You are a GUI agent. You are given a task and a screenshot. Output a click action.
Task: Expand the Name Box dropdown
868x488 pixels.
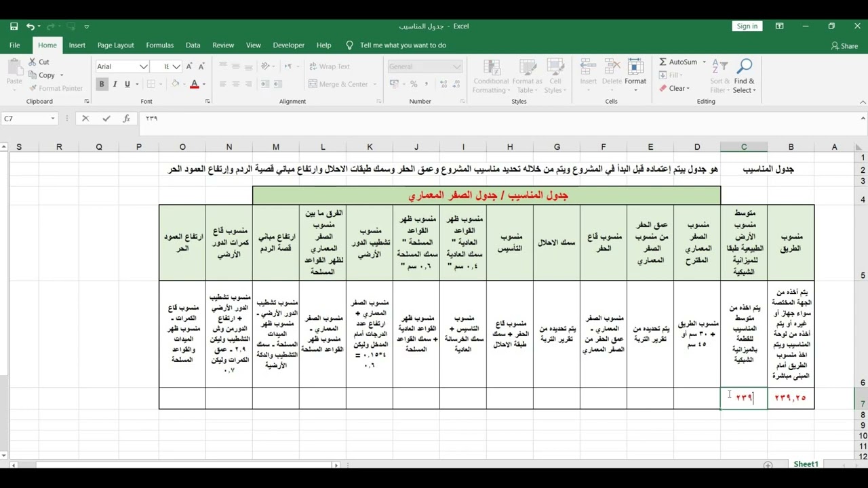click(x=52, y=119)
